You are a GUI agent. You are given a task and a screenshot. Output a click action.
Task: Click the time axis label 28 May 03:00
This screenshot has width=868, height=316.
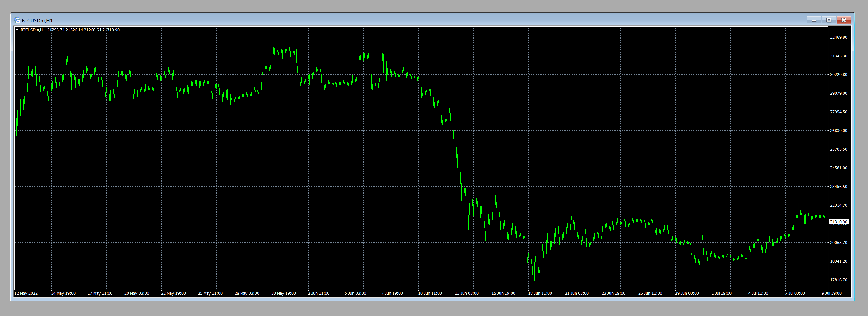pyautogui.click(x=247, y=293)
